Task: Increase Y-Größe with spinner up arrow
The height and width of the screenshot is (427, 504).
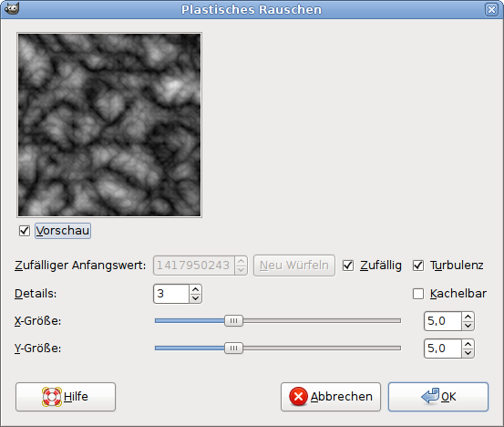Action: (468, 344)
